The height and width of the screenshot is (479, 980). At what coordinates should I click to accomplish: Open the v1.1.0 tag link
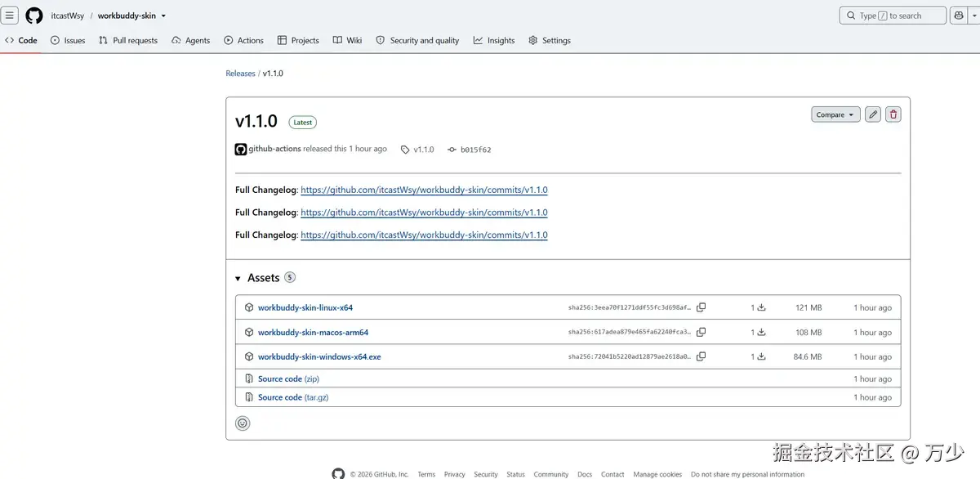point(424,150)
